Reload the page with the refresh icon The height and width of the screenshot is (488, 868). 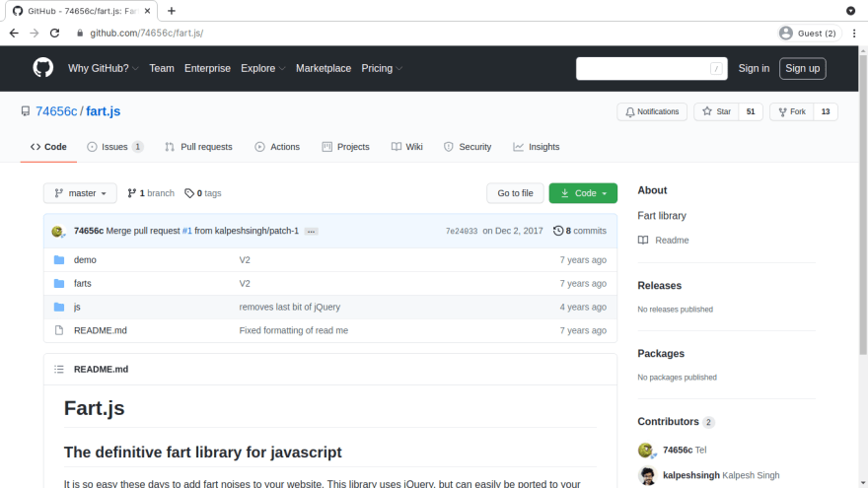(x=55, y=34)
